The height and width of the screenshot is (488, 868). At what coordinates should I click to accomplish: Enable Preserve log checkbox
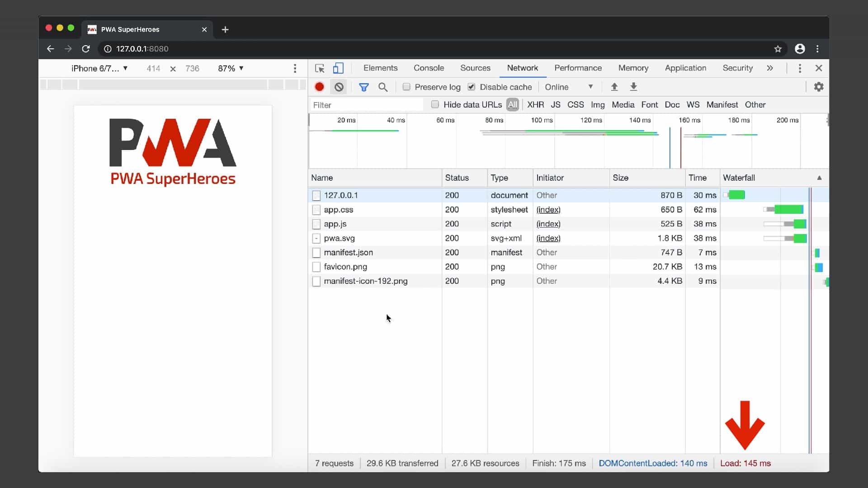point(406,87)
